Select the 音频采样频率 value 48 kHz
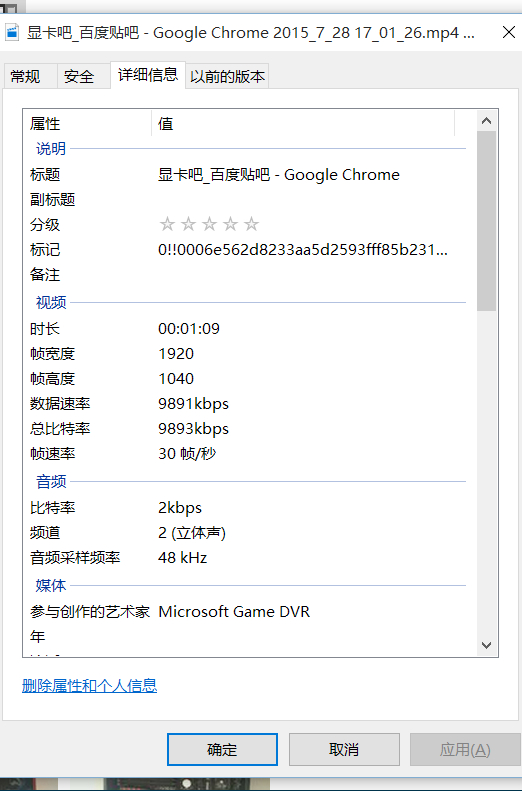Viewport: 522px width, 791px height. coord(183,558)
